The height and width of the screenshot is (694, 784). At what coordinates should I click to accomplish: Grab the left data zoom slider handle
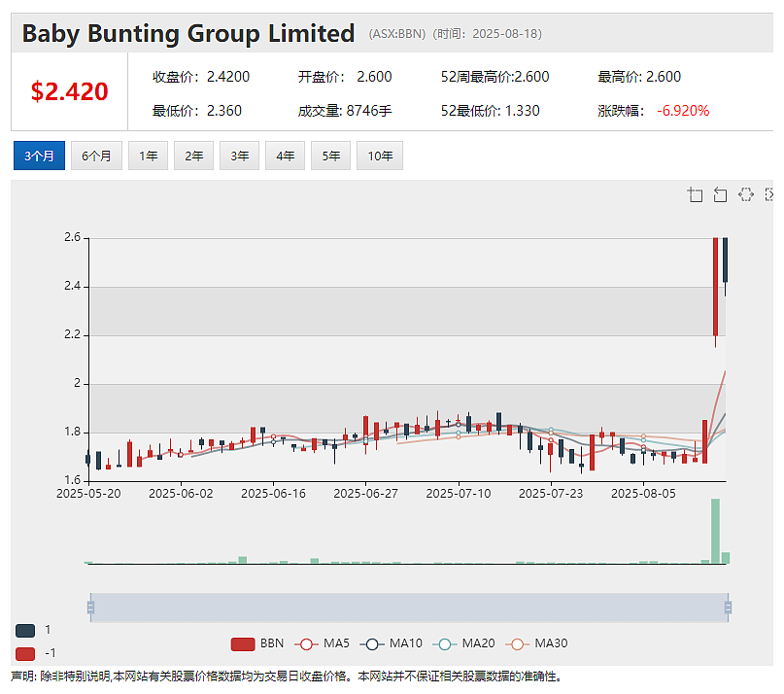[x=90, y=607]
